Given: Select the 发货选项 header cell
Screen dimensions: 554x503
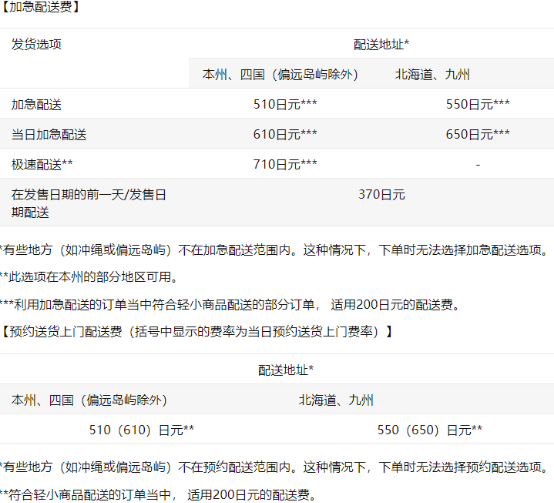Looking at the screenshot, I should pyautogui.click(x=36, y=44).
